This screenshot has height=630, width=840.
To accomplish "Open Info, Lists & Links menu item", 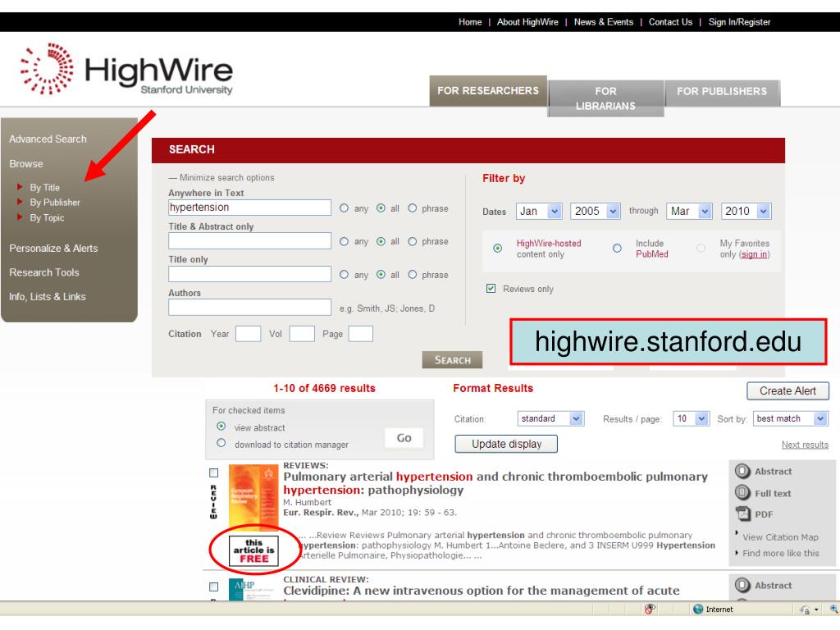I will coord(47,296).
